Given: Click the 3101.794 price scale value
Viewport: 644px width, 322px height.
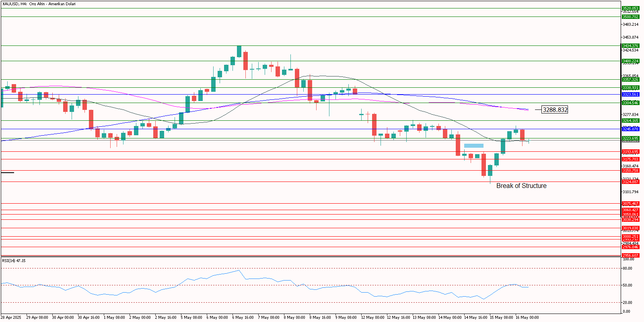Looking at the screenshot, I should click(630, 192).
